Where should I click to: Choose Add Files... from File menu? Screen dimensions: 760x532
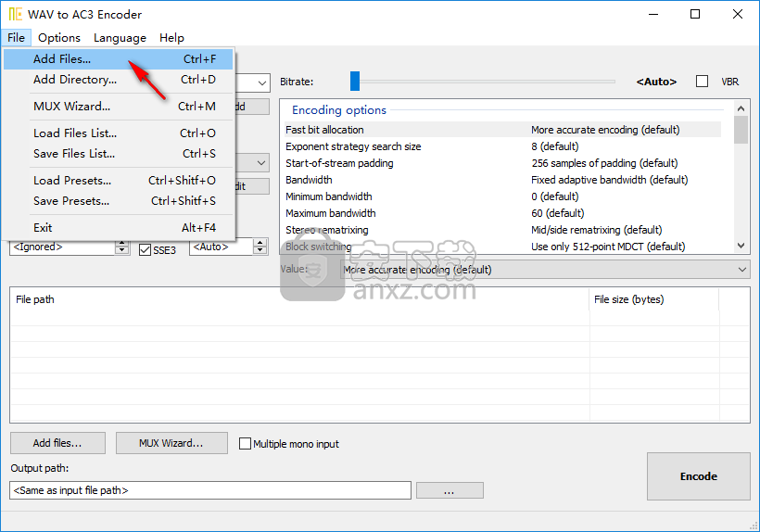point(119,59)
